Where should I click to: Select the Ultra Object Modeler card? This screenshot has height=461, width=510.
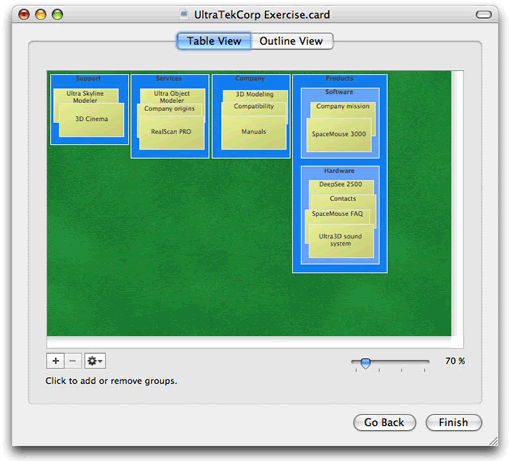click(x=172, y=96)
